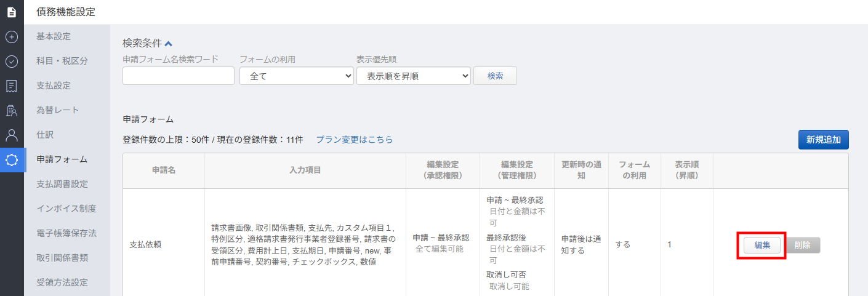Go to 基本設定 in the settings menu
868x296 pixels.
tap(54, 36)
